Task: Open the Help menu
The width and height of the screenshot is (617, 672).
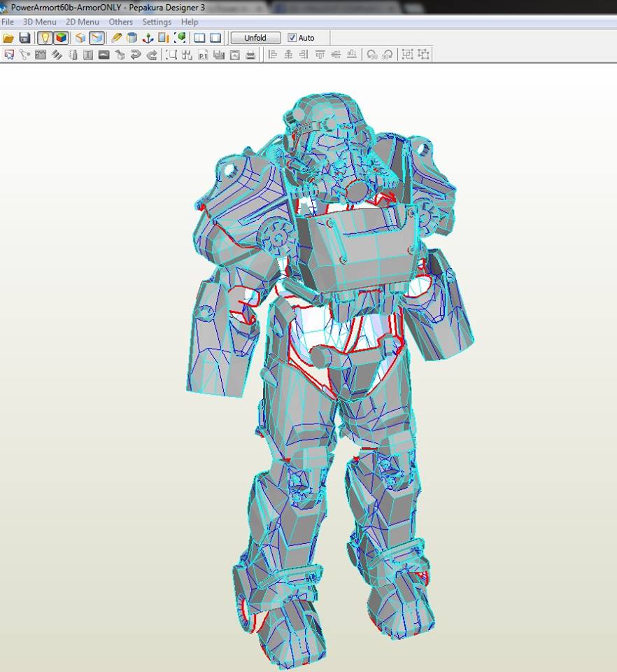Action: pyautogui.click(x=190, y=22)
